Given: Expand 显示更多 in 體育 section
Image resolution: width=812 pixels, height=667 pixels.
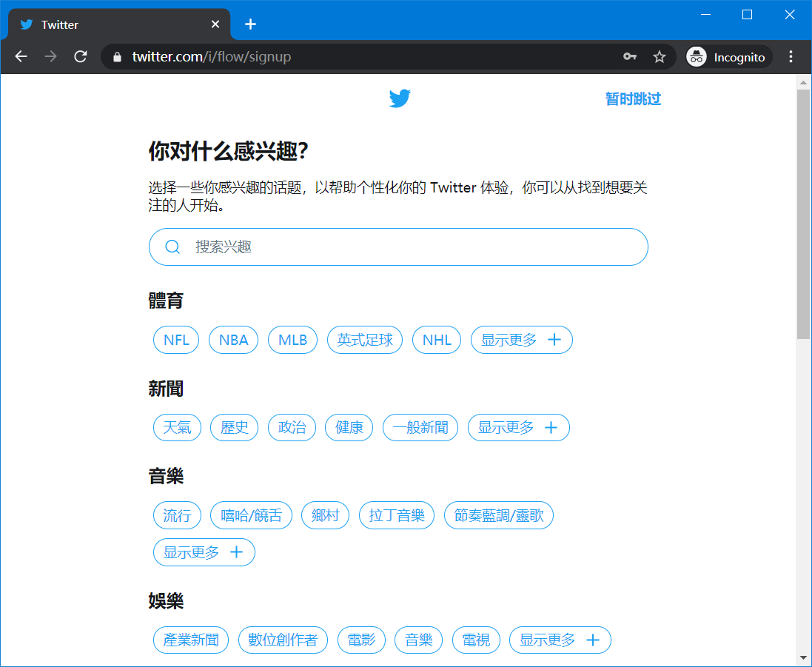Looking at the screenshot, I should [522, 340].
